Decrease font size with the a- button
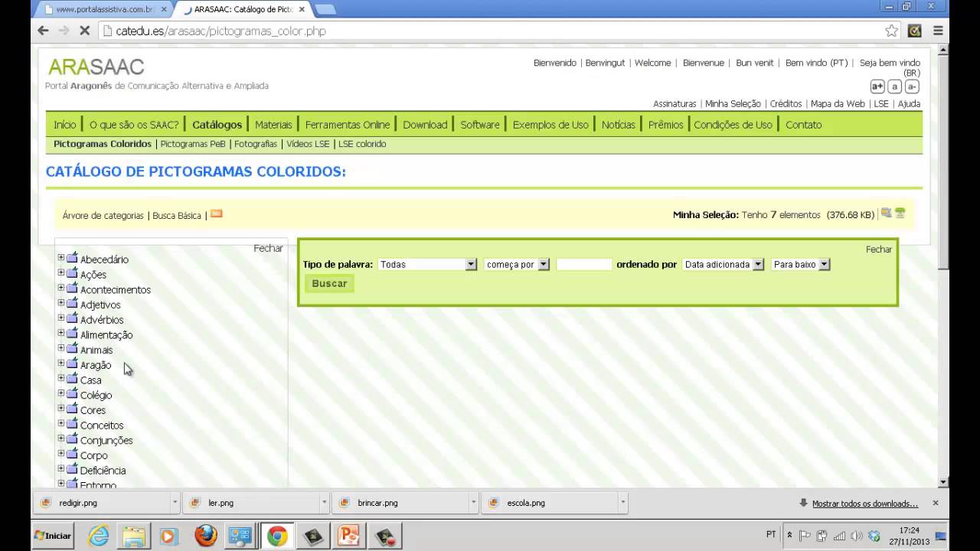980x551 pixels. point(912,86)
